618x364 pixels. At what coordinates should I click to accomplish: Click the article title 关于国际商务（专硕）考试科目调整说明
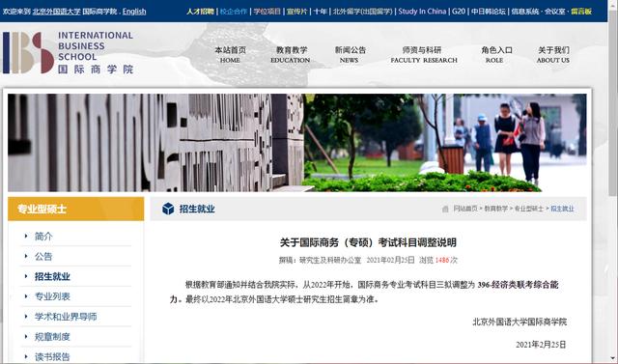tap(368, 242)
